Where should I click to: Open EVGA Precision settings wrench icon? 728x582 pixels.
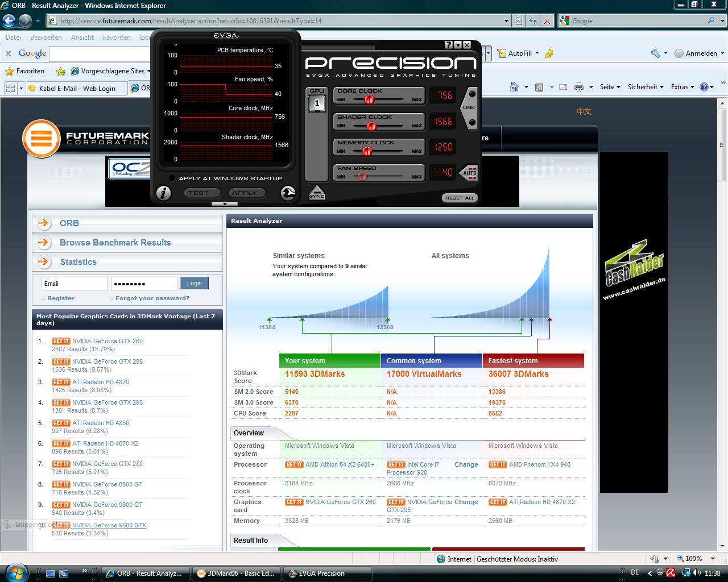[288, 193]
